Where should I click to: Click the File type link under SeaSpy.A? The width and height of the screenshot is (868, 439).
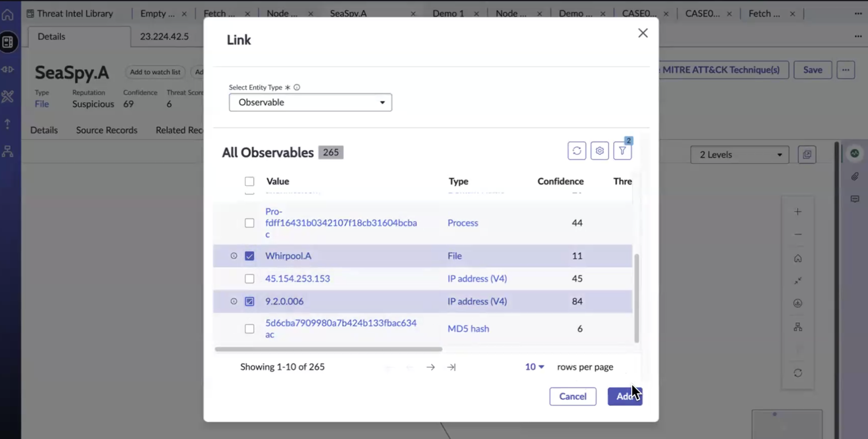tap(42, 104)
